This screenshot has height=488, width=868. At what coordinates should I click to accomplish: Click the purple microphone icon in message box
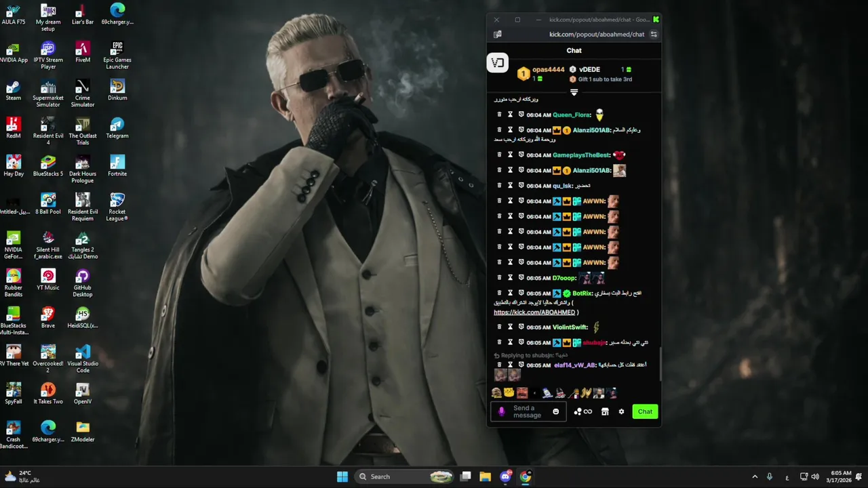click(x=502, y=411)
